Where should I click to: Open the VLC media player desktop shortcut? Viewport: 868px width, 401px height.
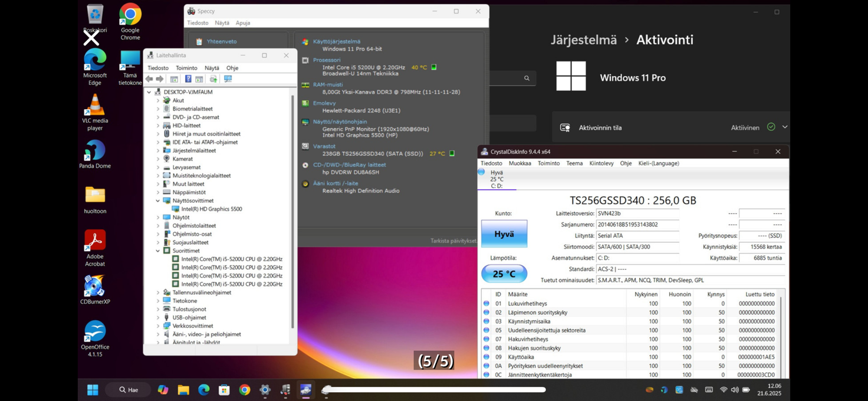pos(95,112)
